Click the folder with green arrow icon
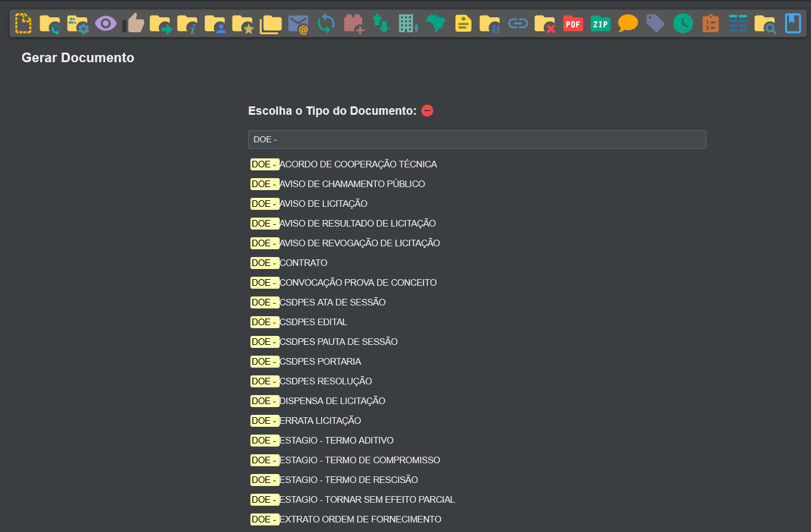This screenshot has height=532, width=811. tap(161, 24)
